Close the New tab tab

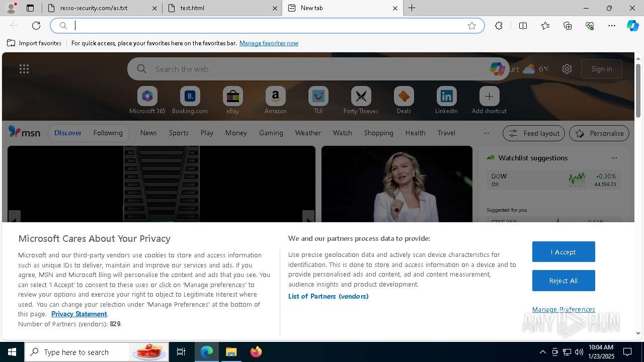click(x=395, y=8)
